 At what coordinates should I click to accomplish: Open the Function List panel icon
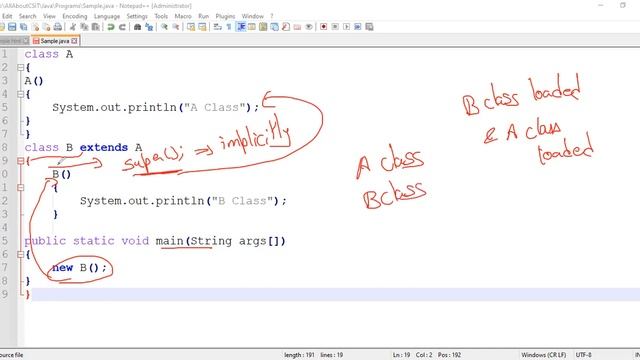pos(286,27)
